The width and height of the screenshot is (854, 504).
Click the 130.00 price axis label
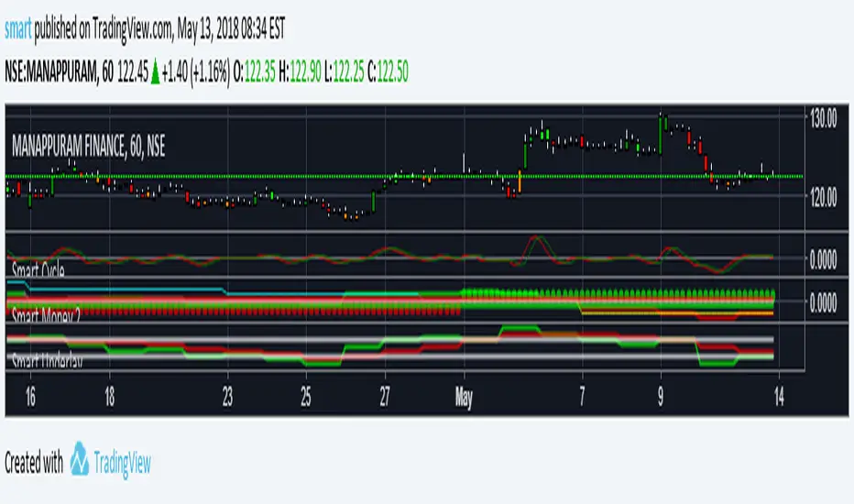click(x=823, y=118)
